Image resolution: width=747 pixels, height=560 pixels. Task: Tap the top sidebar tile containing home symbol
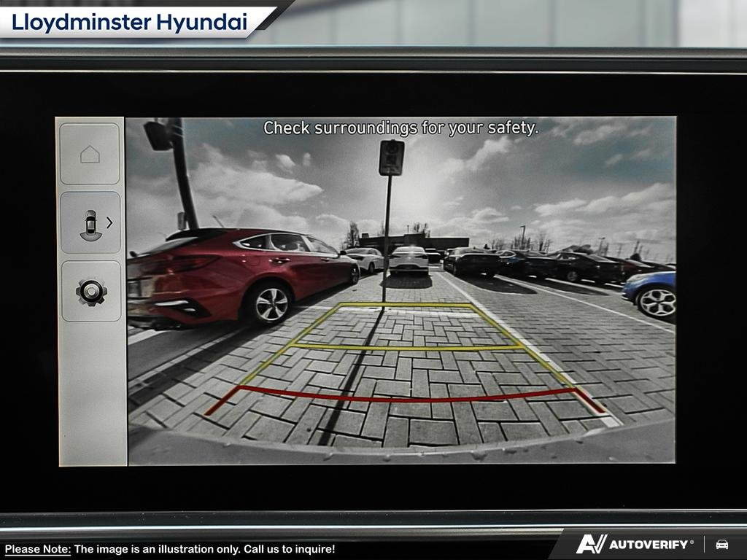pyautogui.click(x=91, y=153)
